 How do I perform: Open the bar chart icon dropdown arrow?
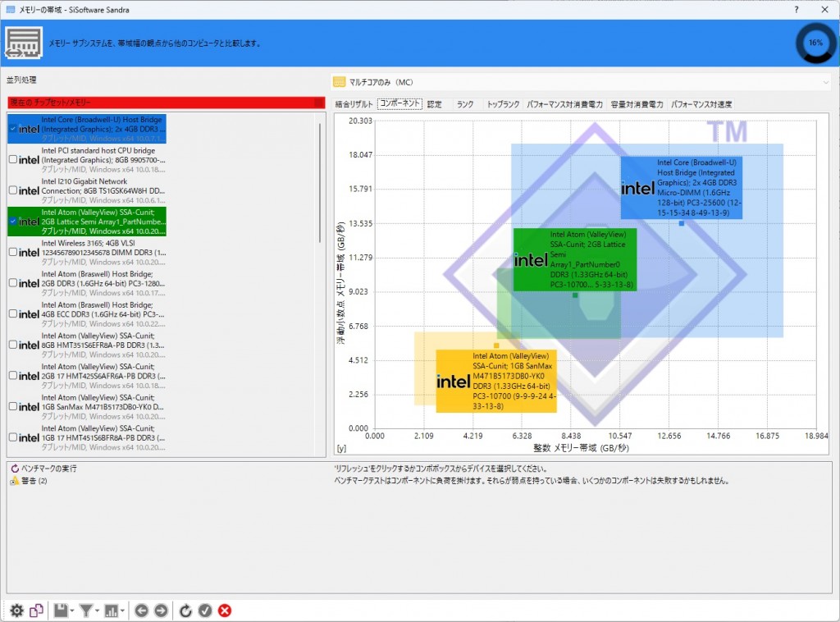click(122, 611)
